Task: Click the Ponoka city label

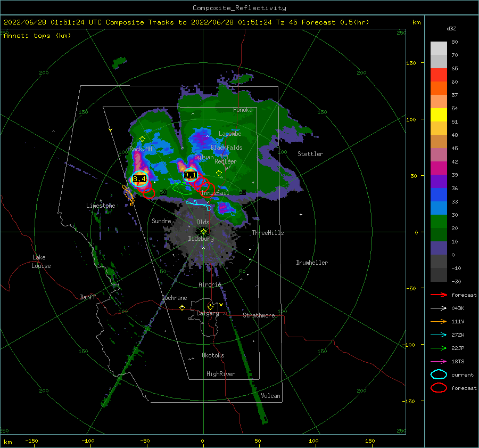Action: (243, 110)
